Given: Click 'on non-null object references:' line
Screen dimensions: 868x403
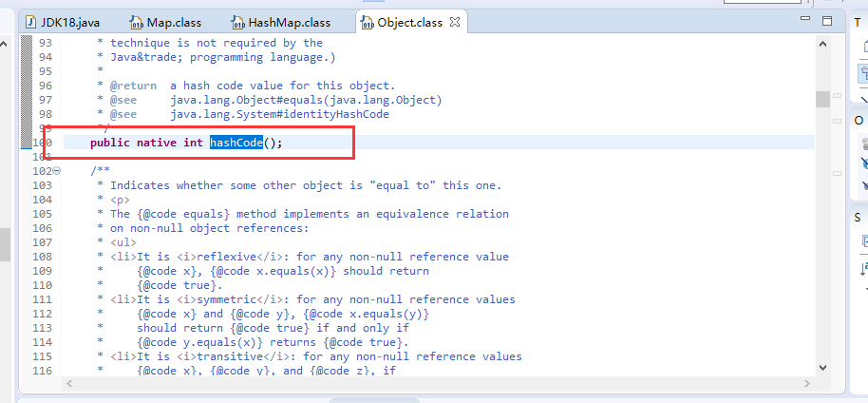Looking at the screenshot, I should click(x=210, y=228).
